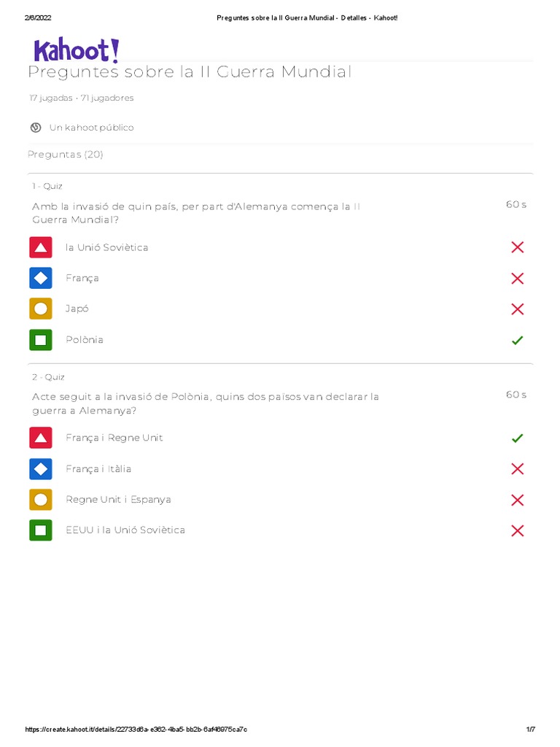Click green square icon beside Polònia
The width and height of the screenshot is (560, 747).
click(x=41, y=340)
